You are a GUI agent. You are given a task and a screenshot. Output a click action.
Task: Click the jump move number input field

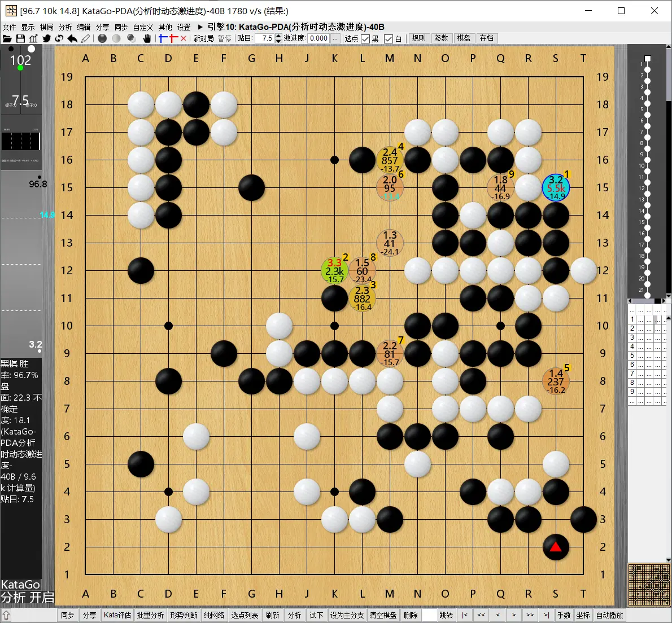coord(429,615)
